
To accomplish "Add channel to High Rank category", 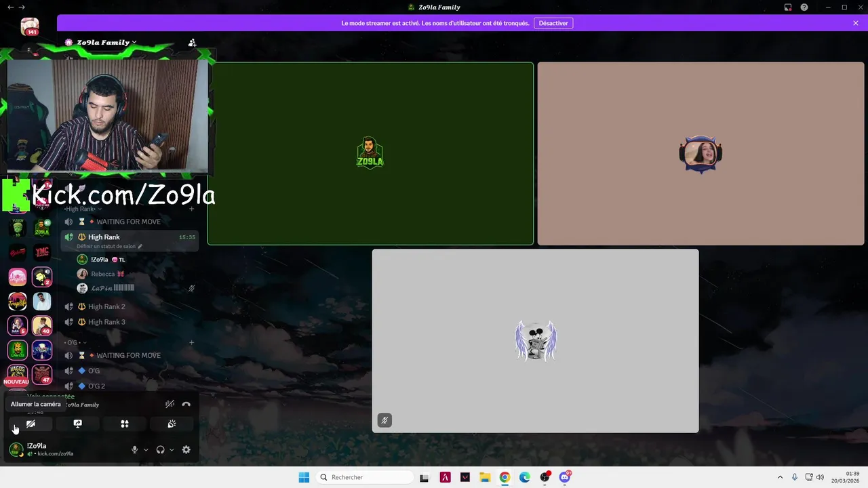I will (191, 209).
